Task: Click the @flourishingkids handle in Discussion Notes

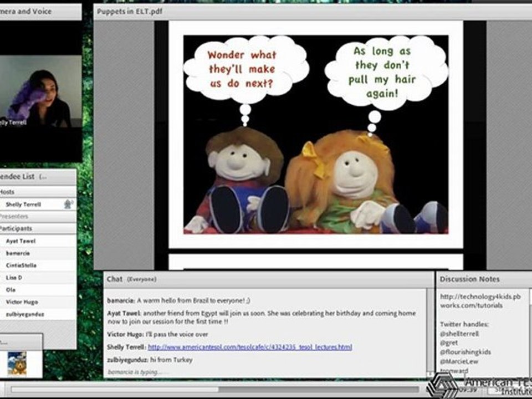Action: (x=465, y=352)
